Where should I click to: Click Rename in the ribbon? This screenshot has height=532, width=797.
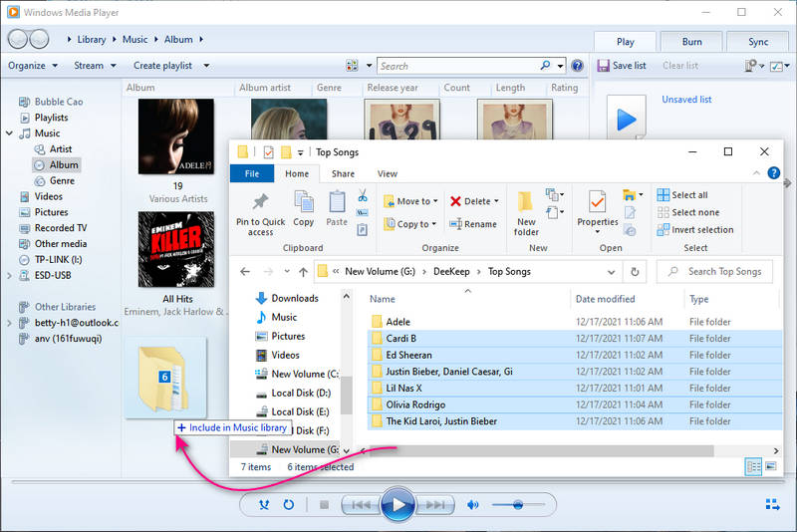pos(473,224)
